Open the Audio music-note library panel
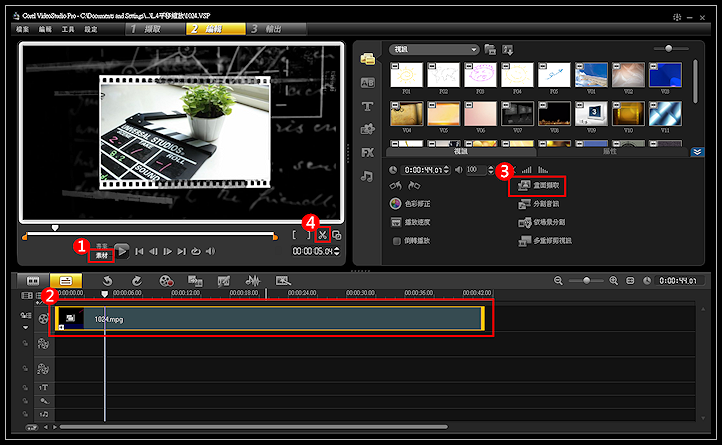The image size is (722, 445). 367,176
